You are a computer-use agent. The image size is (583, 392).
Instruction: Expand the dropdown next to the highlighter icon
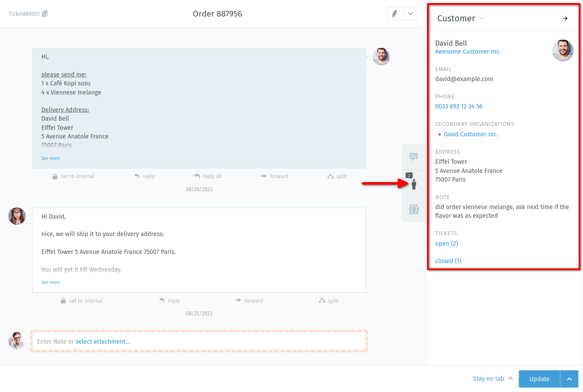click(x=410, y=14)
